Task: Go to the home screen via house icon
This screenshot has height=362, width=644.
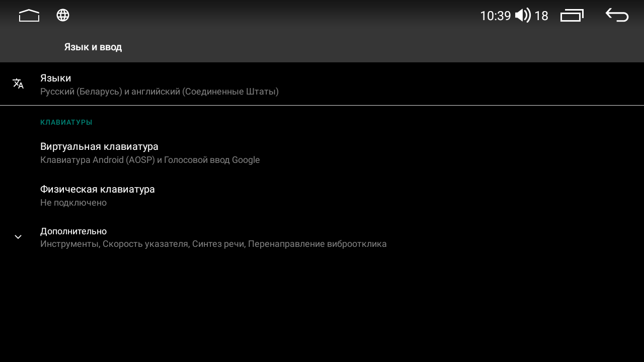Action: point(29,16)
